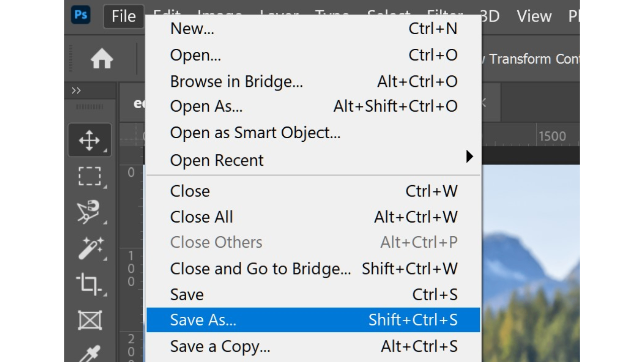
Task: Select the Frame tool
Action: coord(90,320)
